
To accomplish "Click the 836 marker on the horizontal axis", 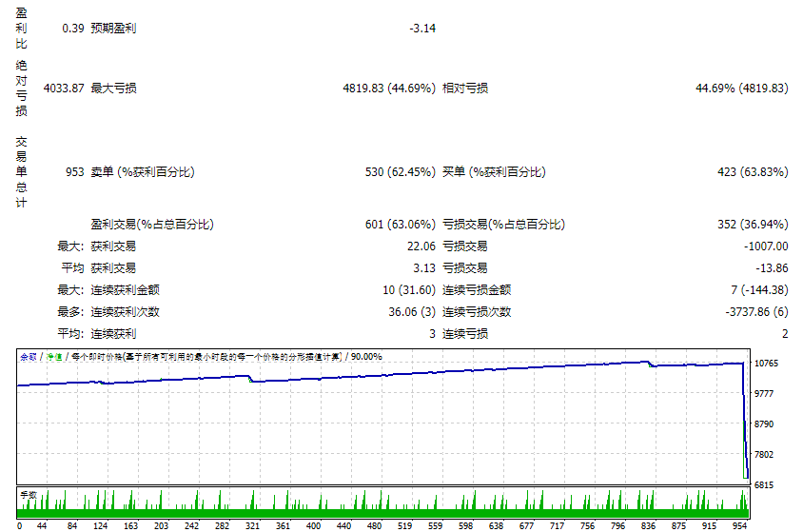I will click(648, 524).
